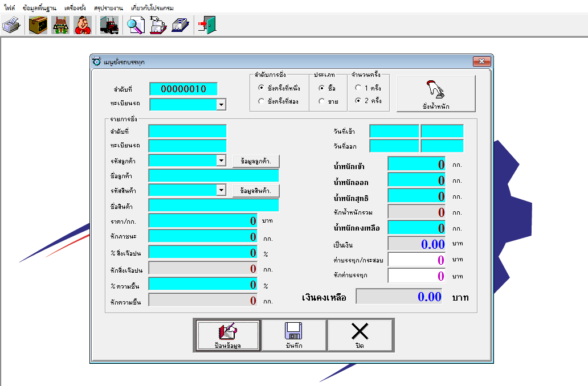
Task: Click the ปิด close button
Action: (x=360, y=335)
